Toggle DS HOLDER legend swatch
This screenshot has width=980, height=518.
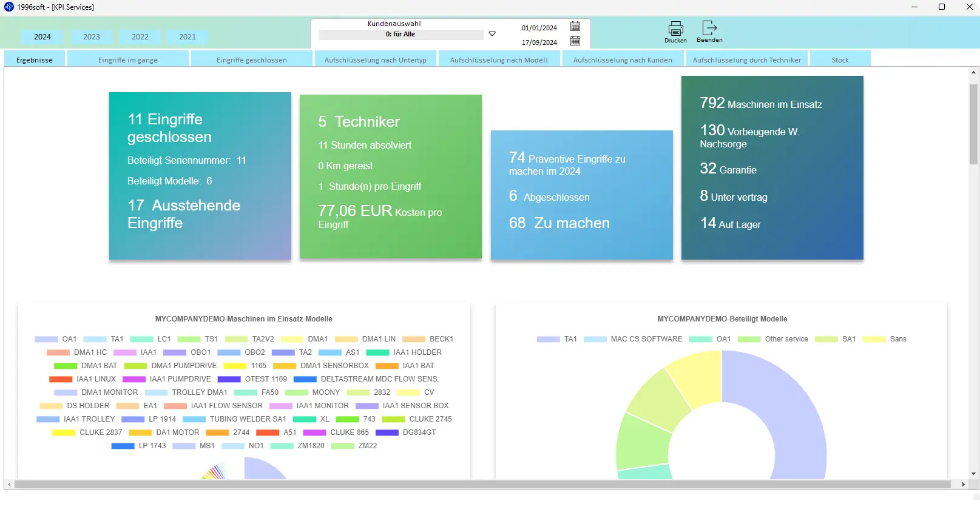[x=51, y=406]
